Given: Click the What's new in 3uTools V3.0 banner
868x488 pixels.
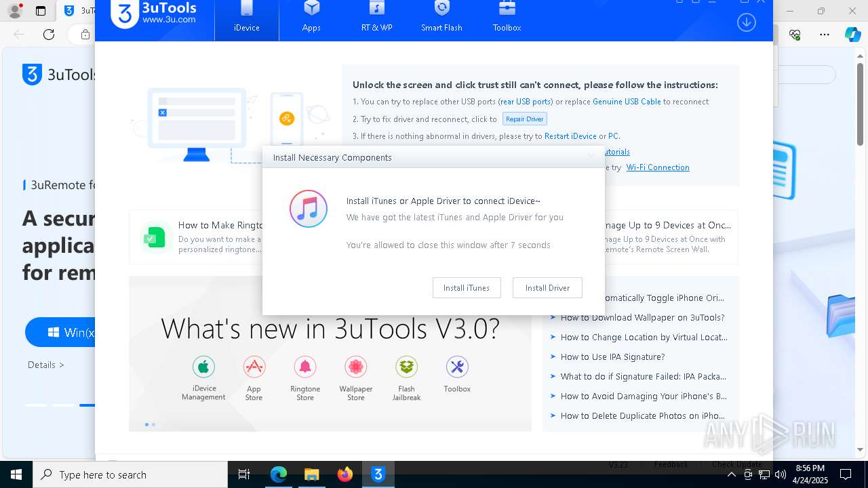Looking at the screenshot, I should coord(330,353).
